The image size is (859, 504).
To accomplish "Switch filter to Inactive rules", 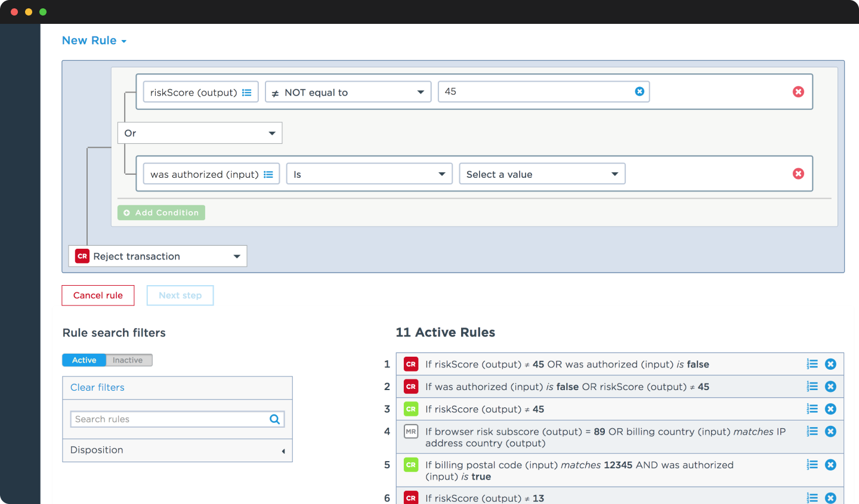I will 128,360.
